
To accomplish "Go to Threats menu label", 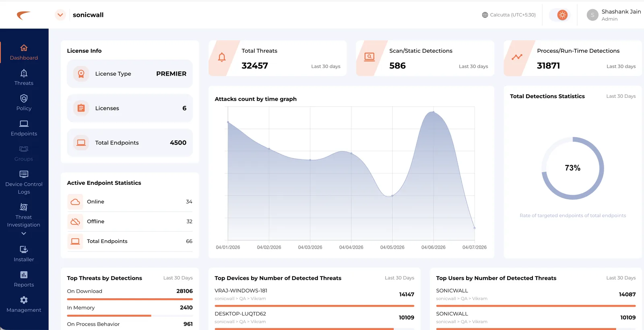I will (24, 83).
